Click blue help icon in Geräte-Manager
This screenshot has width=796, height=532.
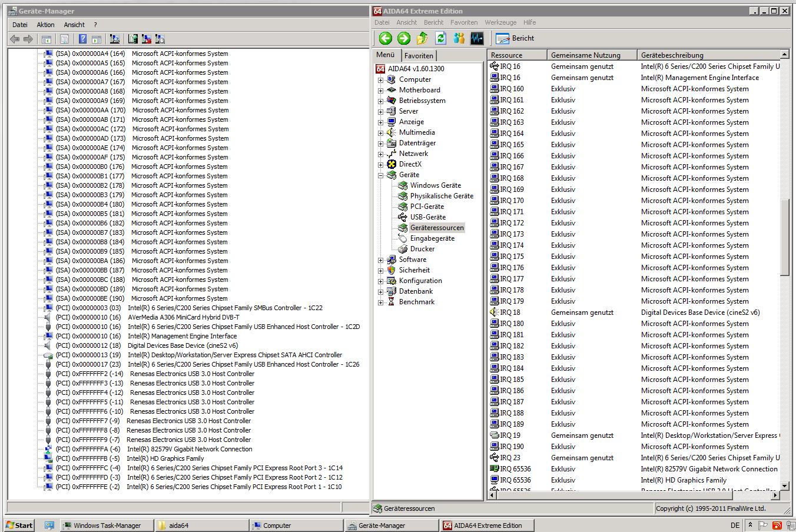83,39
